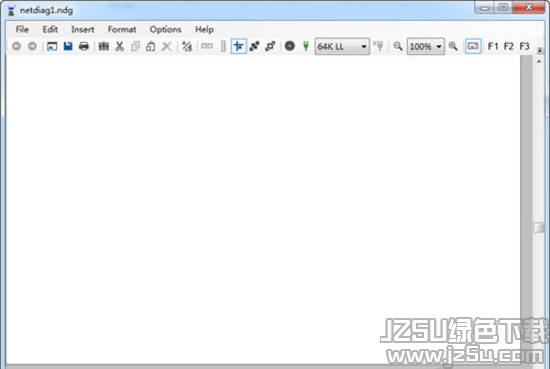
Task: Zoom in with right magnifier icon
Action: click(x=453, y=46)
